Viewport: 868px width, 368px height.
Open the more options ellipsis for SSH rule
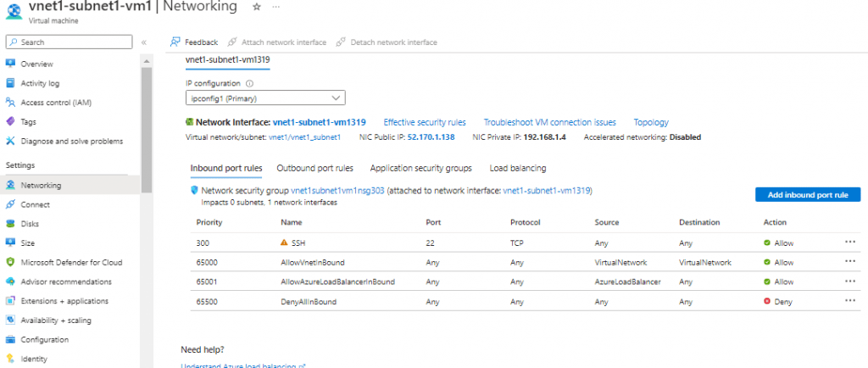pos(850,243)
